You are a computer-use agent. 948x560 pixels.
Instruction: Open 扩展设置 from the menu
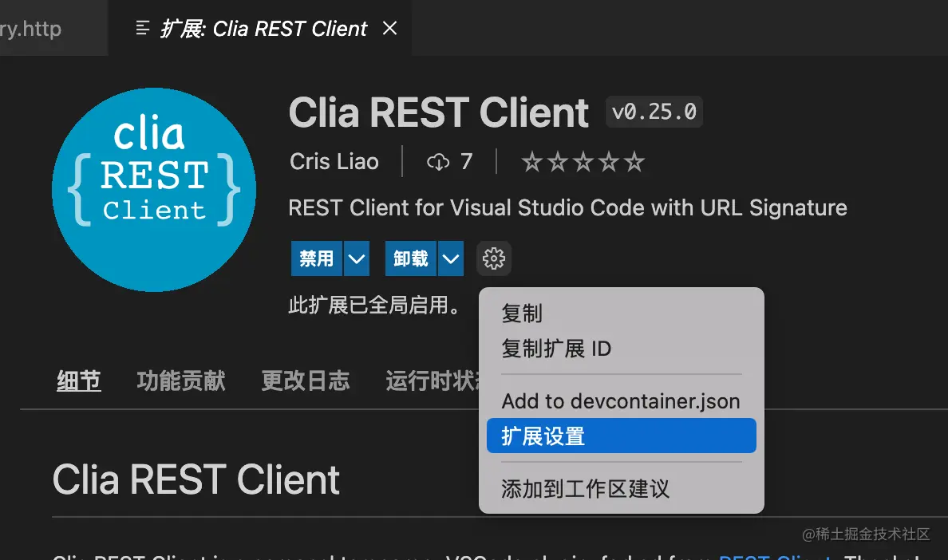(622, 436)
